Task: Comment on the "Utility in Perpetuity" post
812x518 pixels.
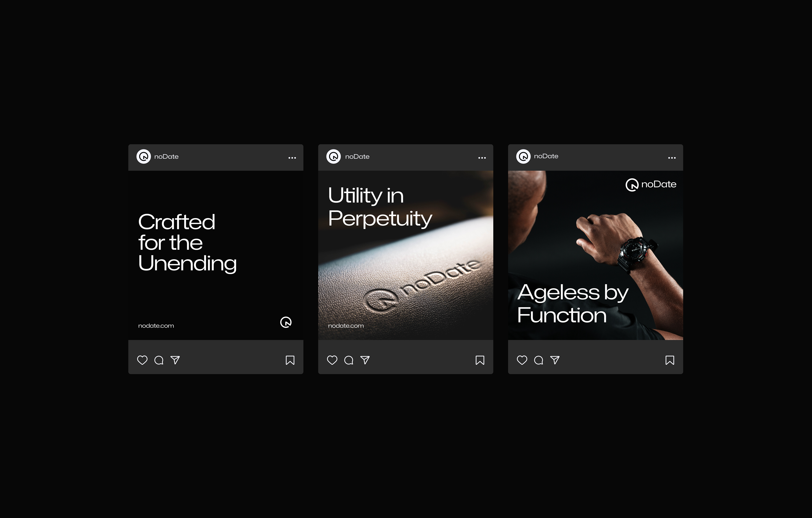Action: (x=349, y=360)
